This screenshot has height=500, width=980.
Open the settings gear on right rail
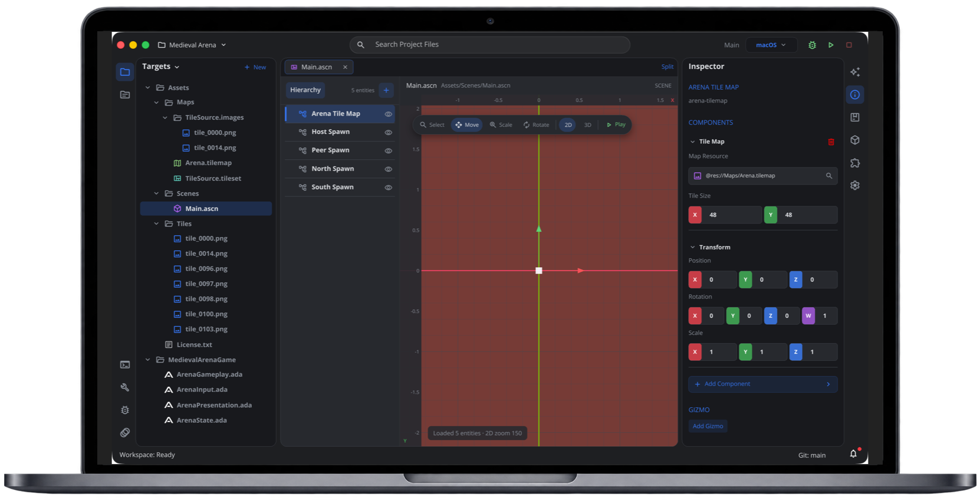click(855, 185)
